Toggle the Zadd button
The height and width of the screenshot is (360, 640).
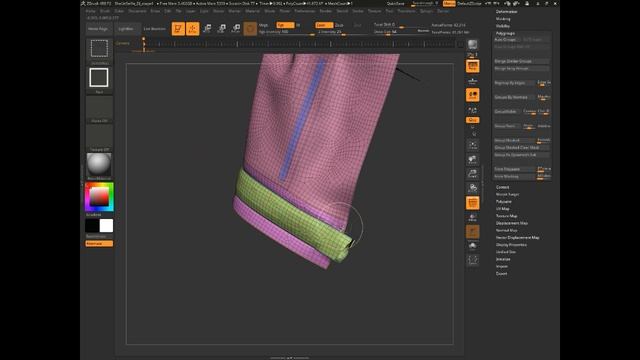click(324, 25)
